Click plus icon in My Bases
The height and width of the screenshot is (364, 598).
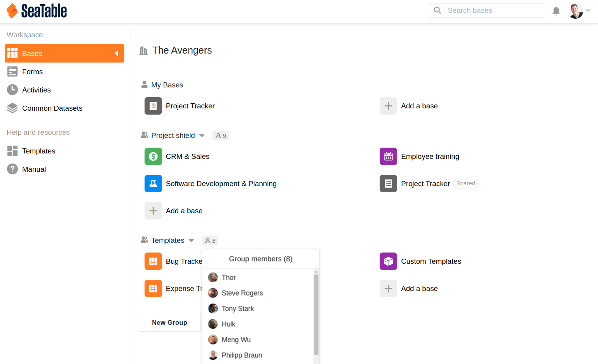click(x=388, y=106)
